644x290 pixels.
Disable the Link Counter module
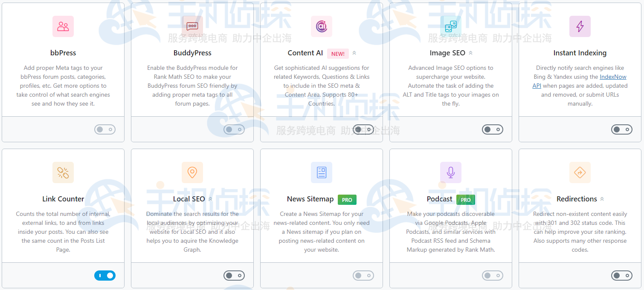(x=105, y=276)
